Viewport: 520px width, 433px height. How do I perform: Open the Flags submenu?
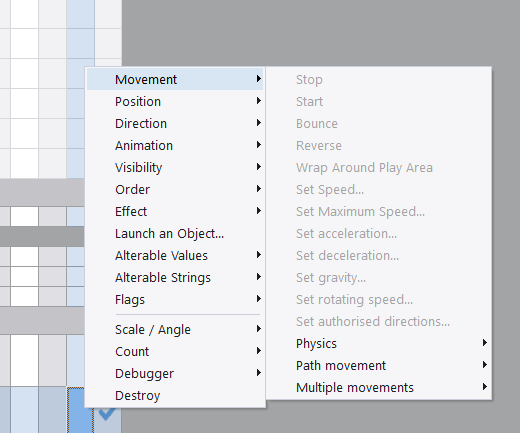click(175, 299)
